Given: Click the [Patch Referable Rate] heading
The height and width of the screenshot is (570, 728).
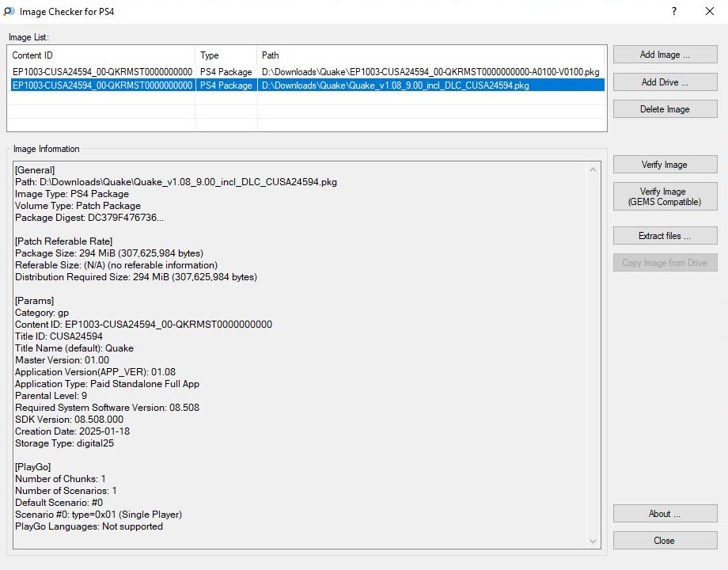Looking at the screenshot, I should [x=63, y=241].
